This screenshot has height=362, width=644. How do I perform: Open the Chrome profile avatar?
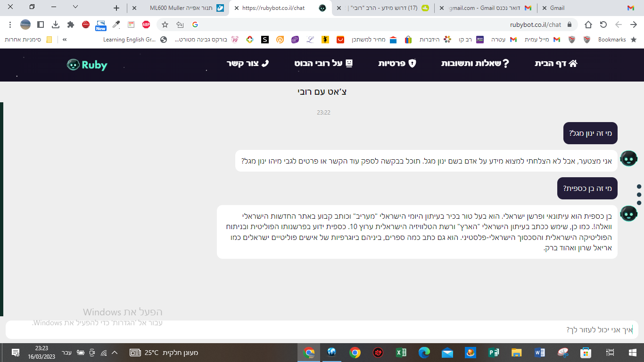[x=25, y=25]
